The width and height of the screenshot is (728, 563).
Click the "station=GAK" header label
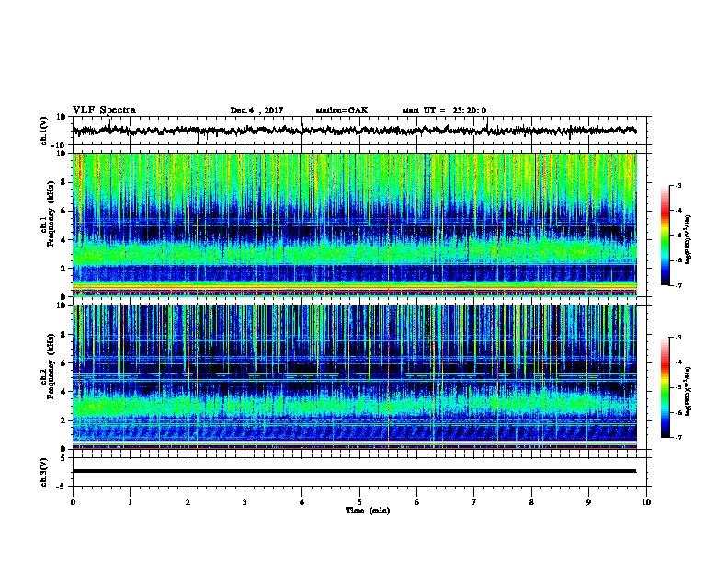[x=342, y=110]
